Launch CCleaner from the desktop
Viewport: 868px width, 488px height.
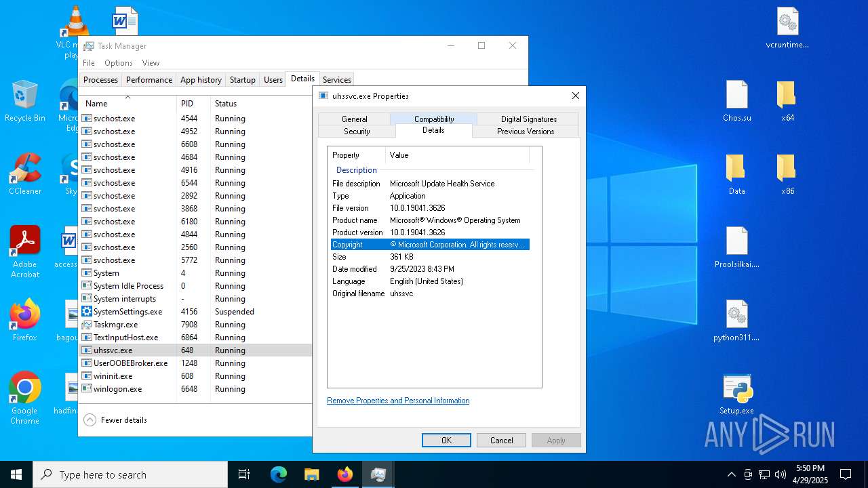point(25,175)
